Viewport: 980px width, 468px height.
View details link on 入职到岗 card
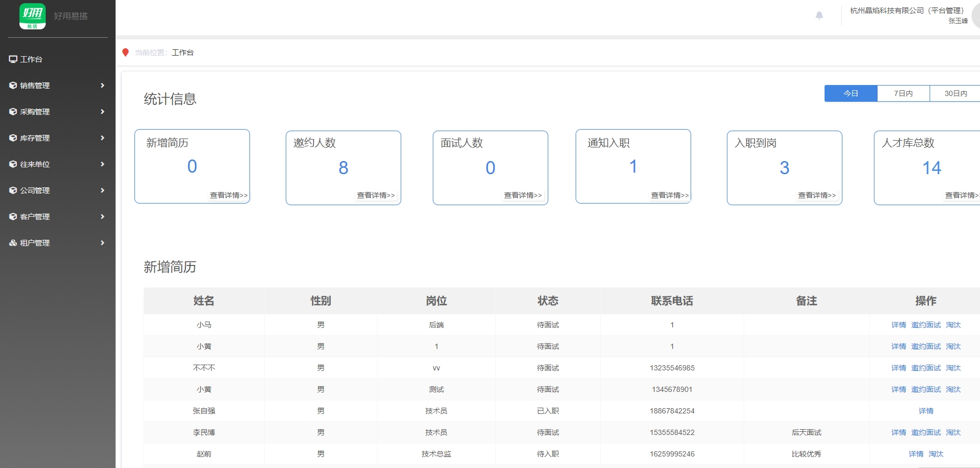pos(817,195)
